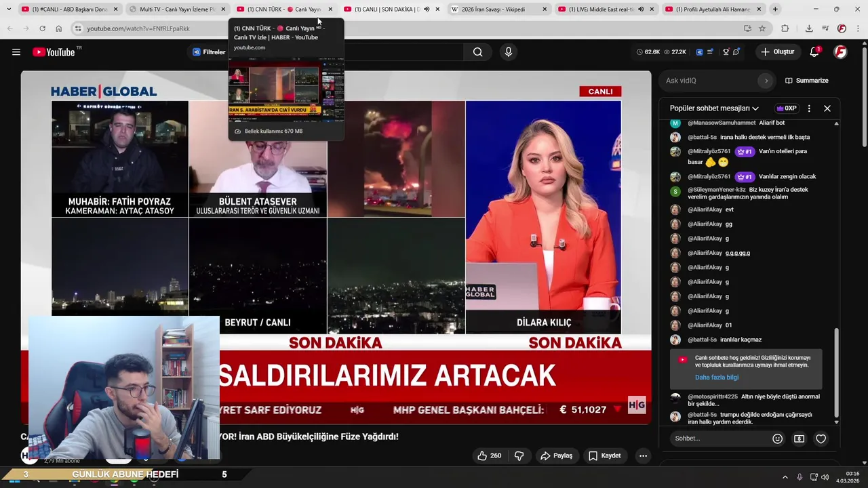868x488 pixels.
Task: Open the vidIQ list icon in header
Action: (x=710, y=52)
